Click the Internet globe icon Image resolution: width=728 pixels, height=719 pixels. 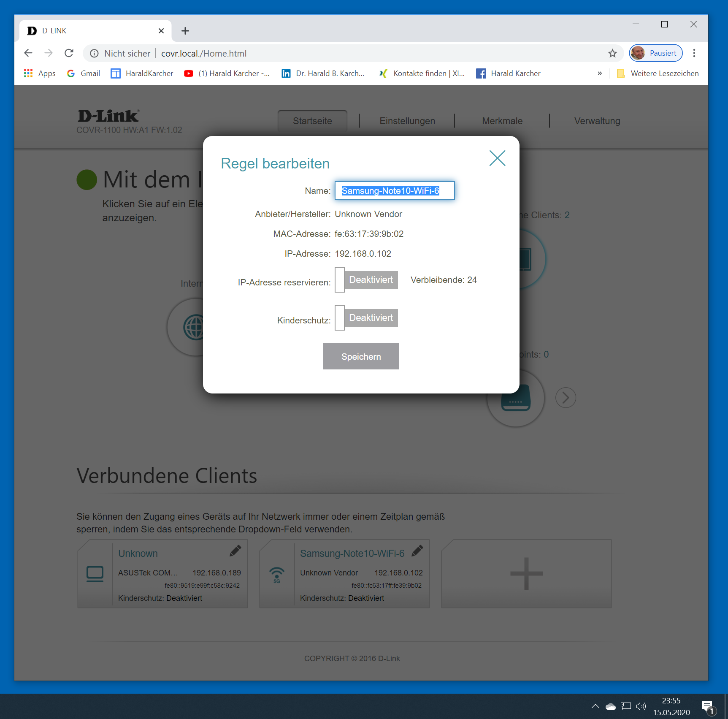coord(194,327)
